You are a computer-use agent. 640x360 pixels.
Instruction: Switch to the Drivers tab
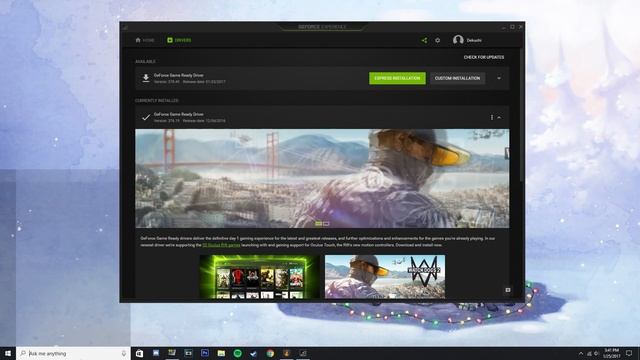[x=179, y=40]
